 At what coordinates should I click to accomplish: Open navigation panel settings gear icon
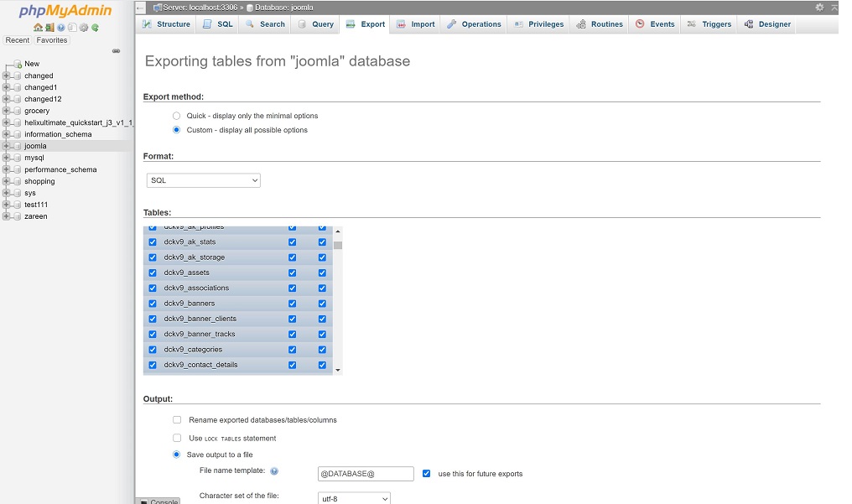[84, 27]
